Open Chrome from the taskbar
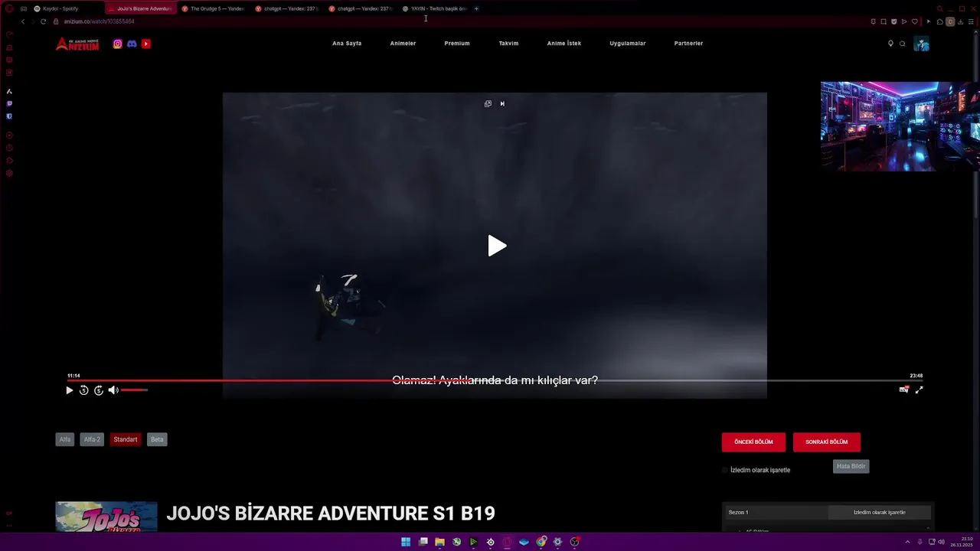The image size is (980, 551). [541, 542]
